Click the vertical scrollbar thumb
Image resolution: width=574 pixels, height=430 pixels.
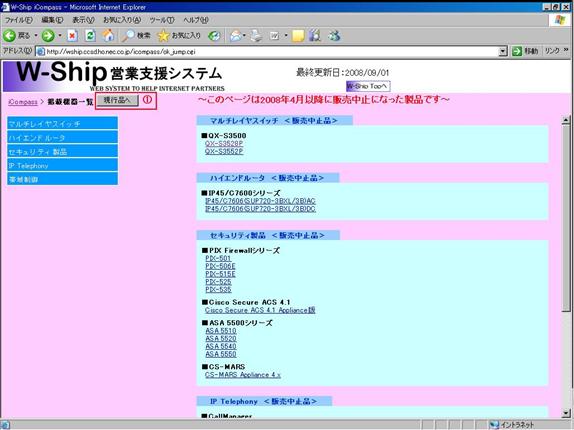pyautogui.click(x=566, y=218)
